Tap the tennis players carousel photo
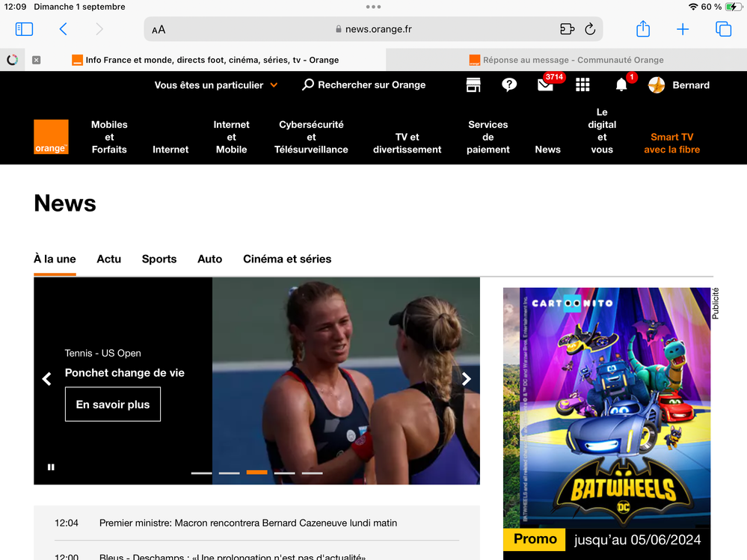 point(346,381)
